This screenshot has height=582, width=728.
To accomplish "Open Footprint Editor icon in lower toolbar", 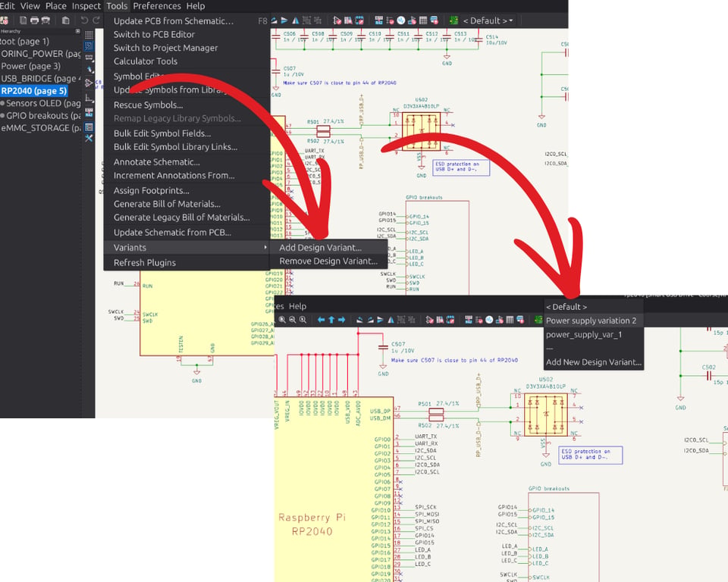I will pyautogui.click(x=450, y=320).
